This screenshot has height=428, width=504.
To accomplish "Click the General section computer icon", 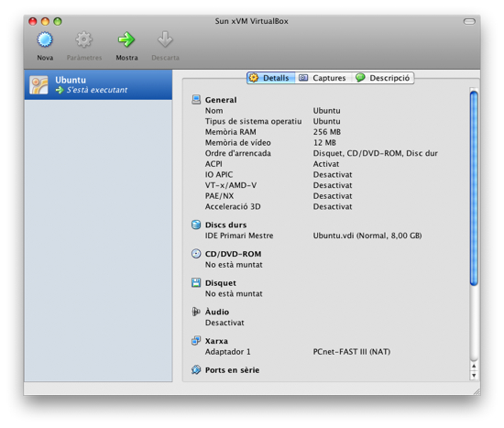I will pyautogui.click(x=196, y=100).
